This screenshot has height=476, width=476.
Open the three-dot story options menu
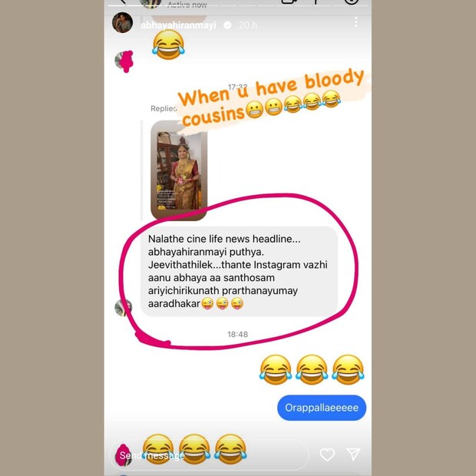pos(355,21)
